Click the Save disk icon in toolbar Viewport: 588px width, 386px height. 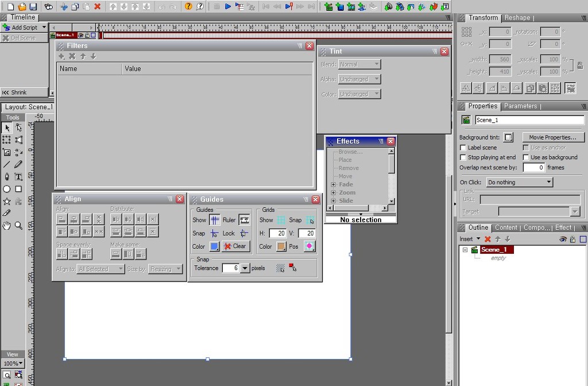point(33,6)
